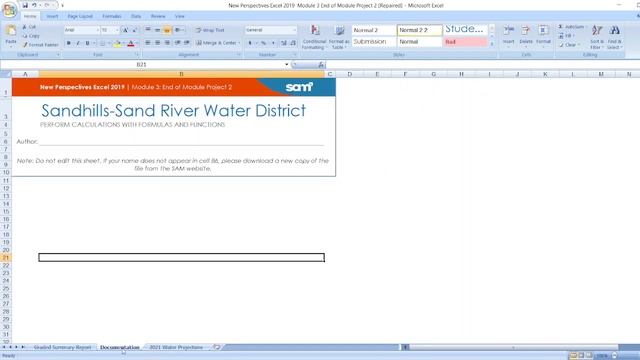The width and height of the screenshot is (640, 360).
Task: Switch to the View tab
Action: [x=180, y=16]
